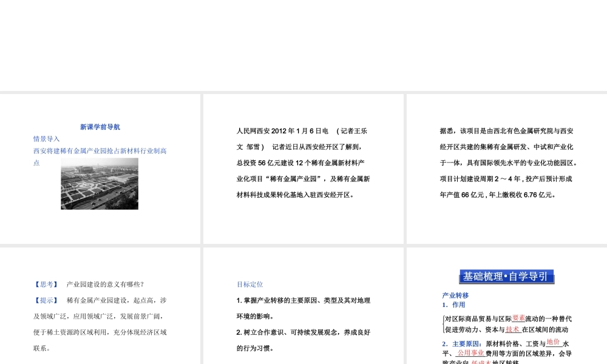Click the red underlined answer 公用事业
The width and height of the screenshot is (607, 364).
(470, 352)
